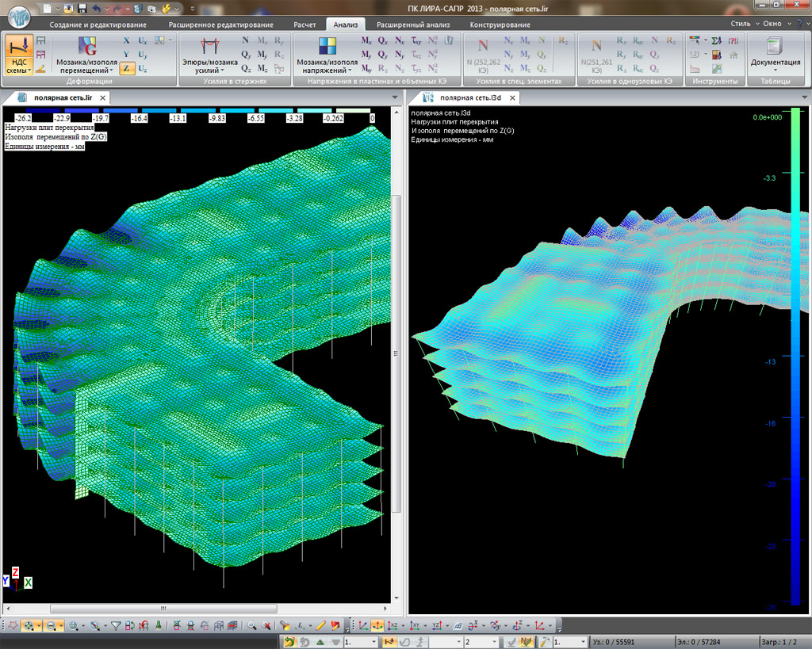
Task: Open the Конструирование ribbon tab
Action: (500, 25)
